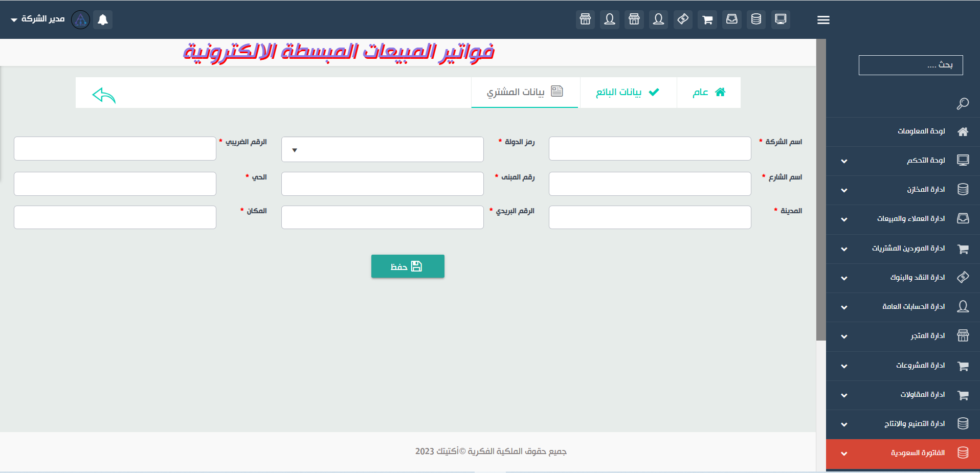The height and width of the screenshot is (473, 980).
Task: Focus the الرقم البريدي input field
Action: pyautogui.click(x=382, y=217)
